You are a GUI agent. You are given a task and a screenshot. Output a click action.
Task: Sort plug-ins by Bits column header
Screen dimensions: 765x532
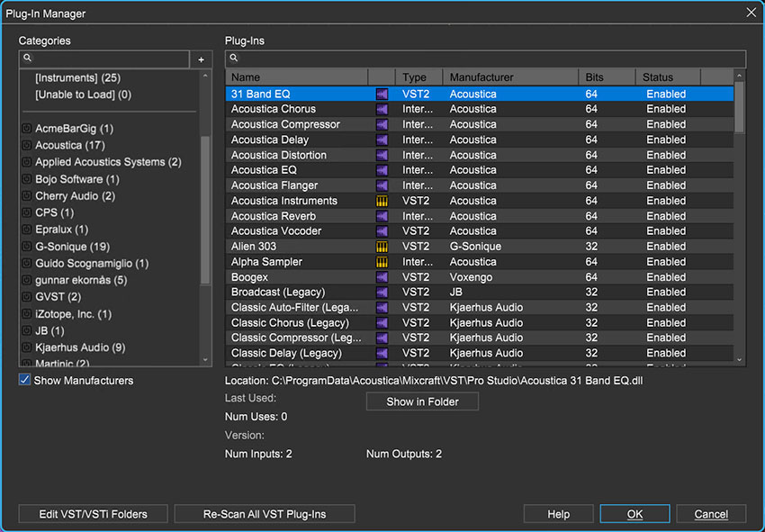(607, 77)
